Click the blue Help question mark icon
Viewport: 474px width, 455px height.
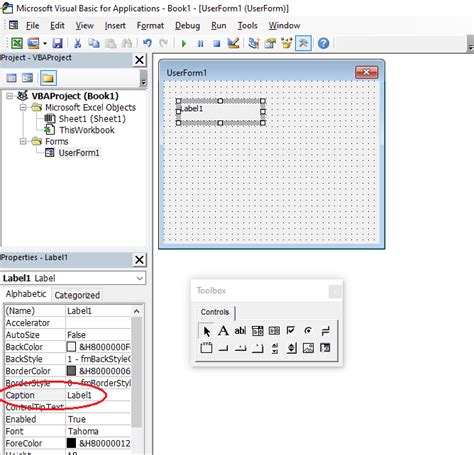(323, 43)
